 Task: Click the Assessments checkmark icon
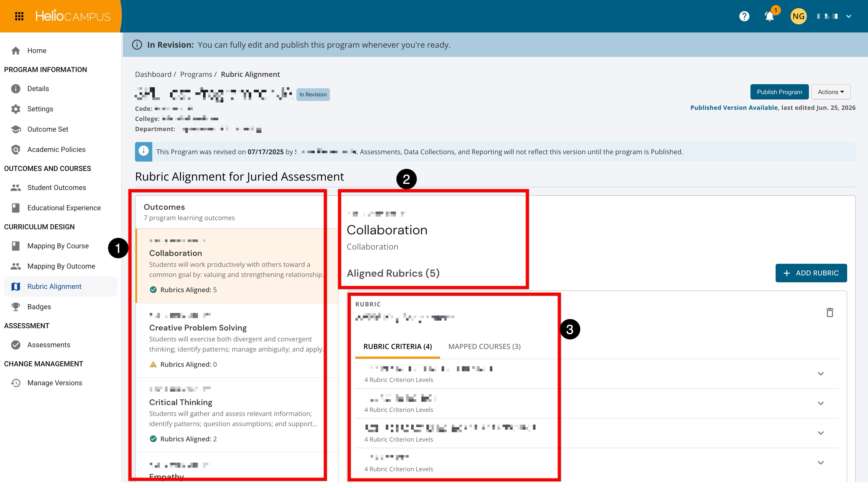tap(15, 345)
